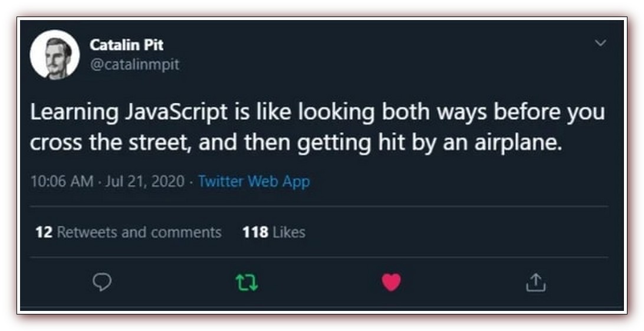Open Catalin Pit's profile avatar
The height and width of the screenshot is (331, 644).
(55, 55)
